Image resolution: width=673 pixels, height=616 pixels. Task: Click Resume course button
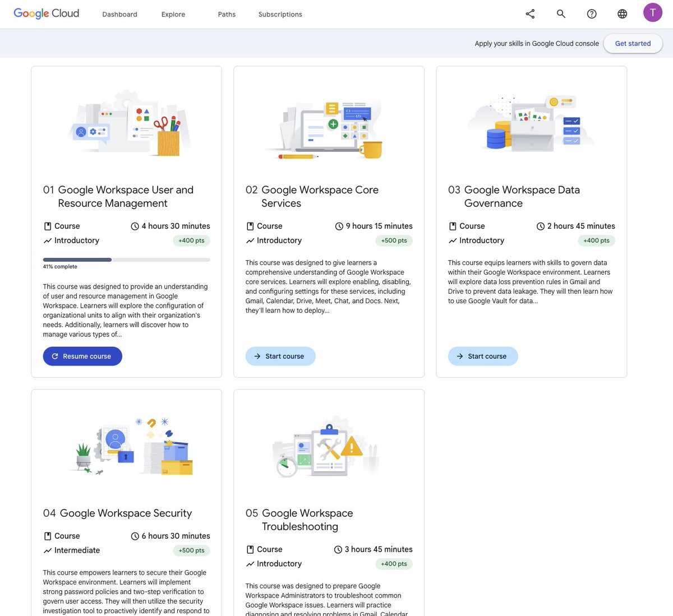click(82, 356)
